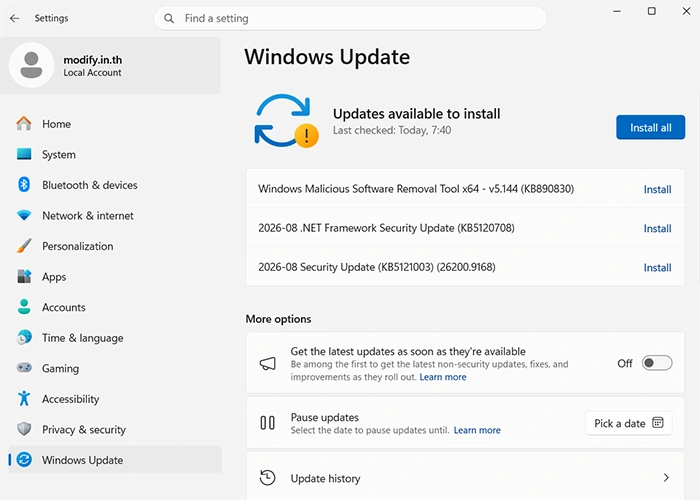
Task: Click the Network wifi icon
Action: tap(24, 215)
